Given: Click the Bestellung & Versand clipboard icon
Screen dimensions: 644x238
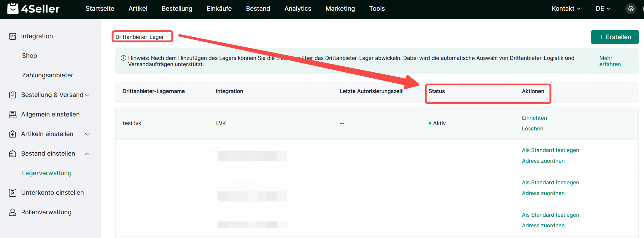Looking at the screenshot, I should pos(12,95).
